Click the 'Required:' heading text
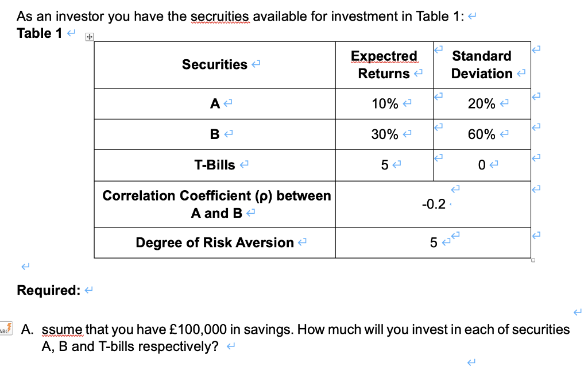The width and height of the screenshot is (588, 366). coord(49,290)
